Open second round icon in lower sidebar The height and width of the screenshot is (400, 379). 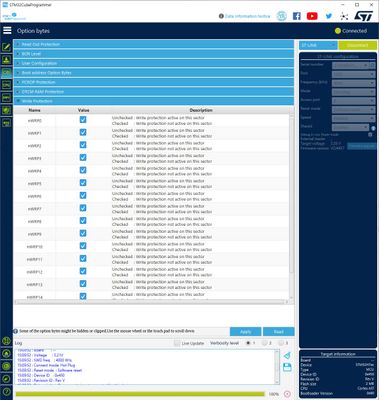(6, 354)
